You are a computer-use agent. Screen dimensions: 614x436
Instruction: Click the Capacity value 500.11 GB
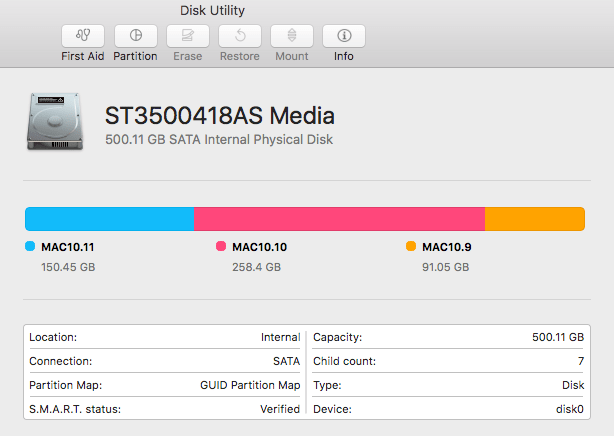pos(558,337)
